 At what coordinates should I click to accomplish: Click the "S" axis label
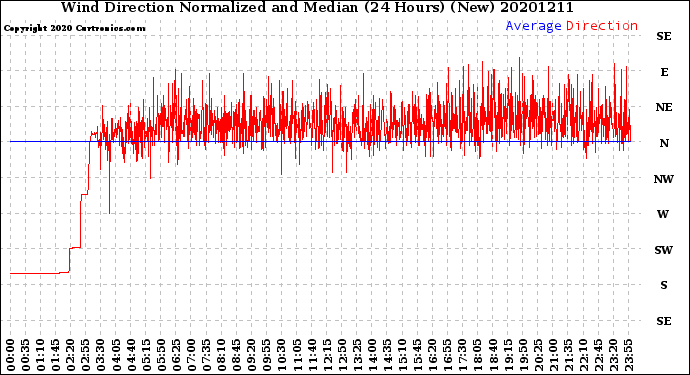(x=664, y=285)
